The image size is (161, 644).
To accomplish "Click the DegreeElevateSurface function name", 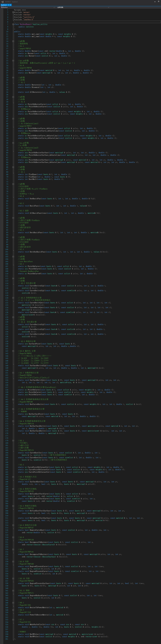I will pyautogui.click(x=40, y=584).
